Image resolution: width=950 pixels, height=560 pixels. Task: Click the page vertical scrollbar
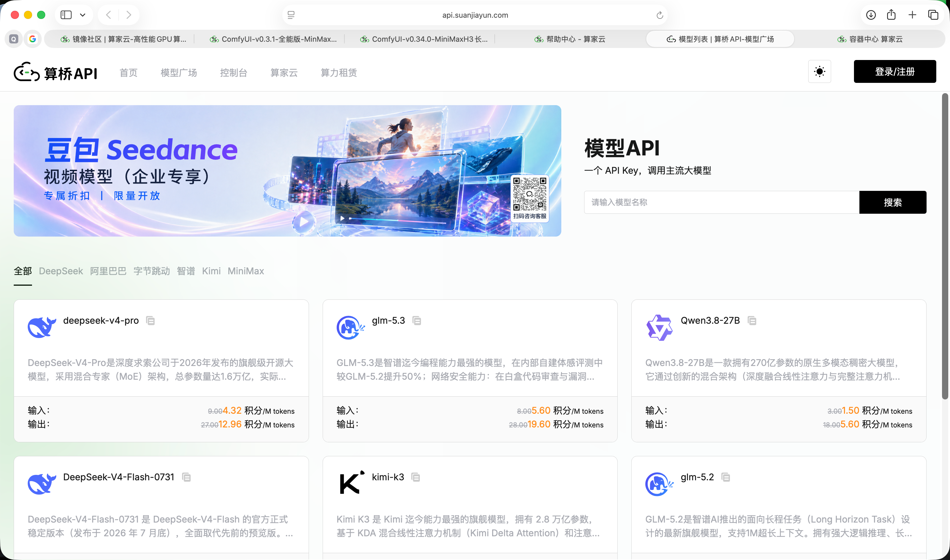click(x=945, y=246)
